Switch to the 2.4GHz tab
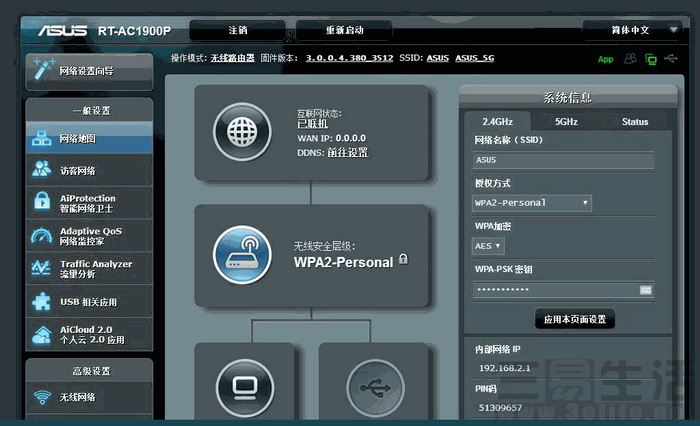Screen dimensions: 700x426 (x=497, y=121)
